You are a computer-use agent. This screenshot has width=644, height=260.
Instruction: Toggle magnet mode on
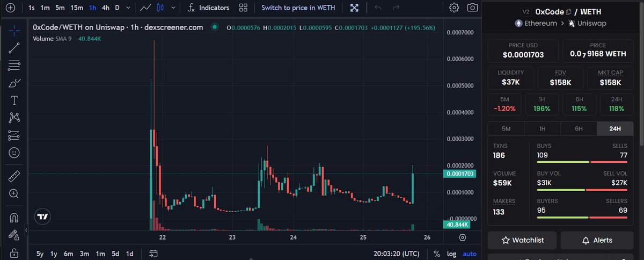(14, 218)
